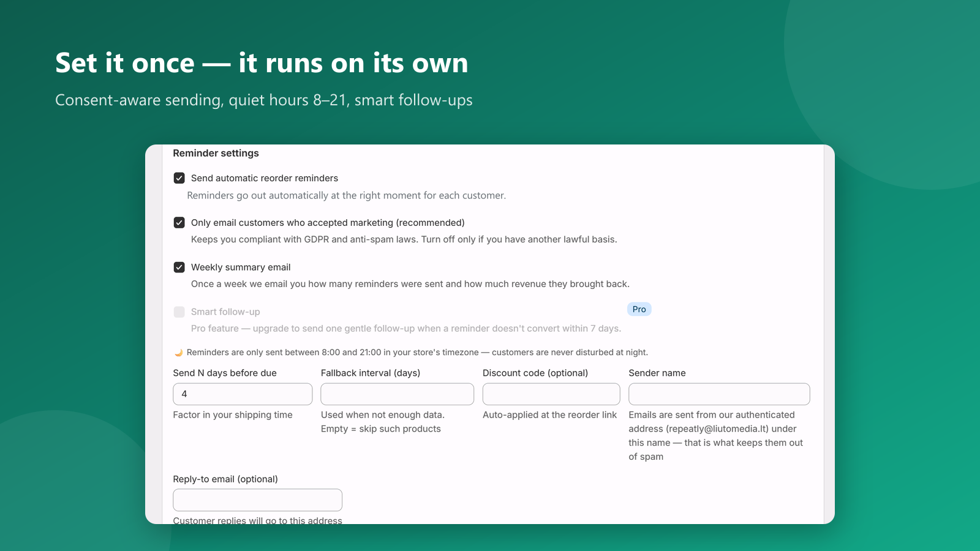Click the Fallback interval (days) label
This screenshot has width=980, height=551.
371,373
